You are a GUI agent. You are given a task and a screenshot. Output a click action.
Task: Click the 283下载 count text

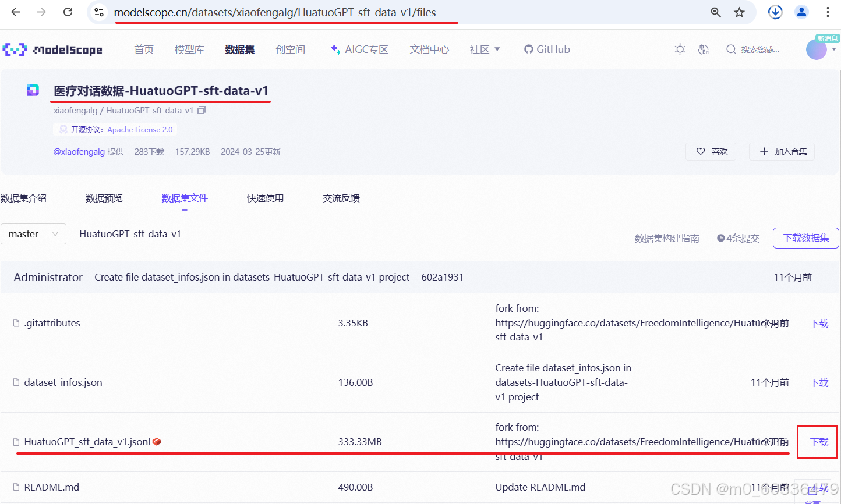[x=149, y=152]
